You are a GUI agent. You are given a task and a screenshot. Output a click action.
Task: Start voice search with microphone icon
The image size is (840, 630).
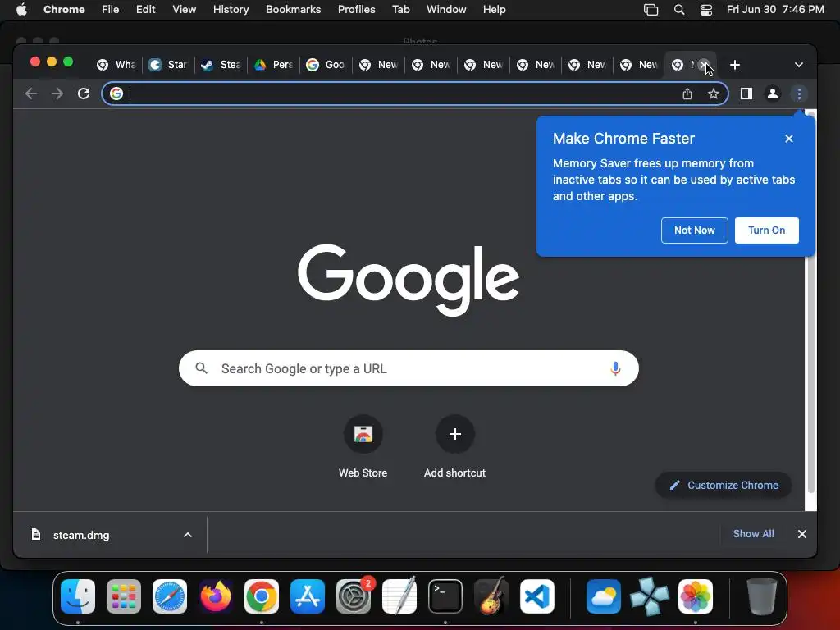pos(615,368)
